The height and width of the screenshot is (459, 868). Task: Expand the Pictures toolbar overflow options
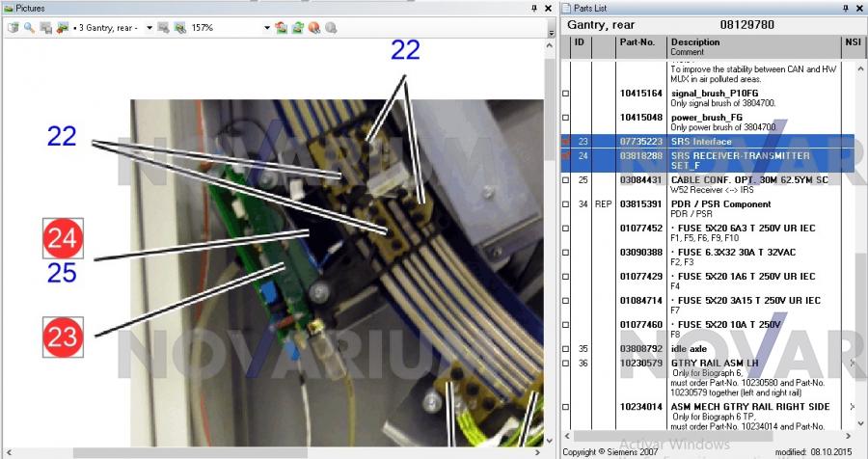[x=551, y=30]
